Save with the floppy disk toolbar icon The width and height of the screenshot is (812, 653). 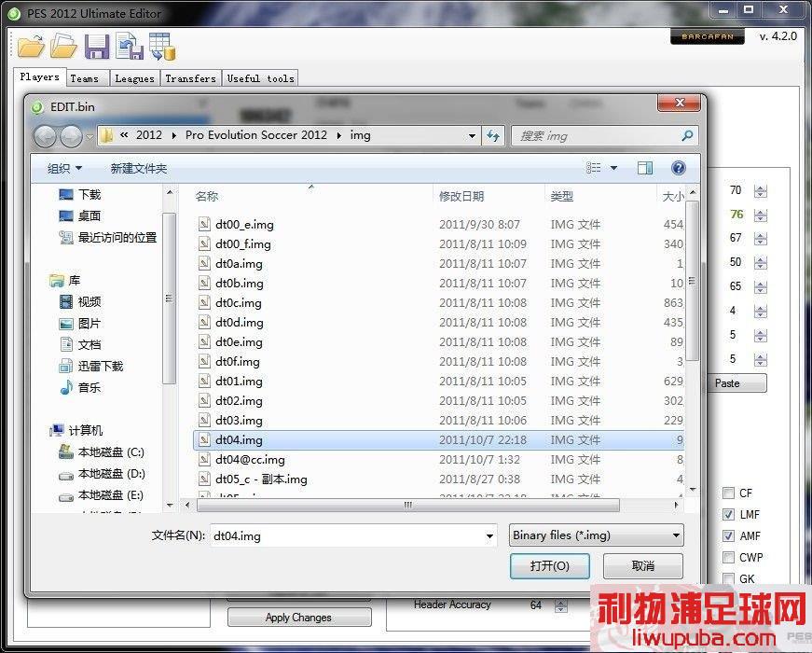tap(96, 47)
